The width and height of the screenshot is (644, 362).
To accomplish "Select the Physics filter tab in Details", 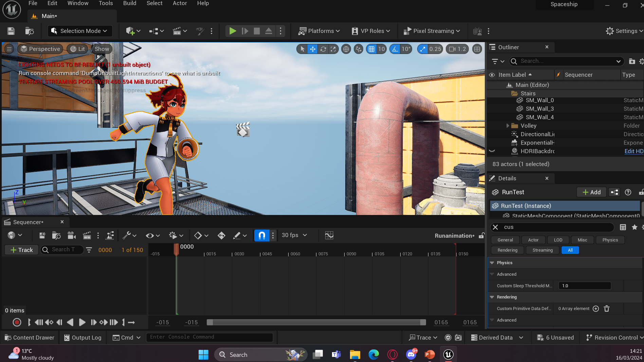I will (610, 240).
